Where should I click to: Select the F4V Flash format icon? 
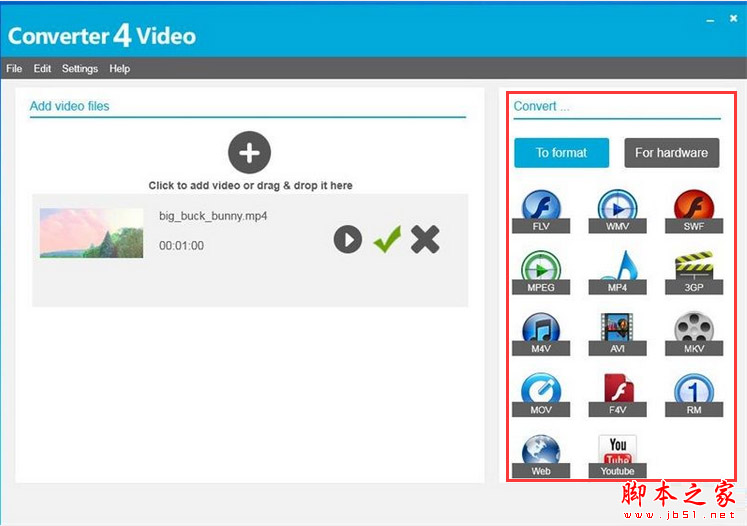tap(617, 394)
